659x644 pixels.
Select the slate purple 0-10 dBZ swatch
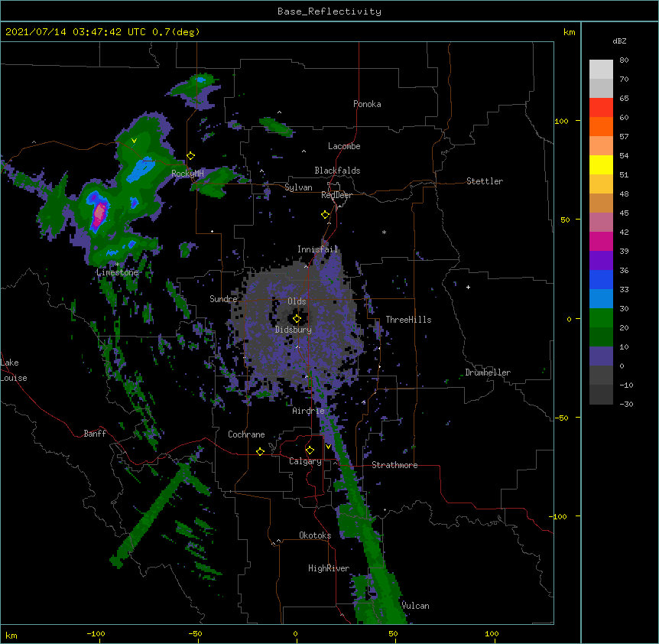coord(601,356)
